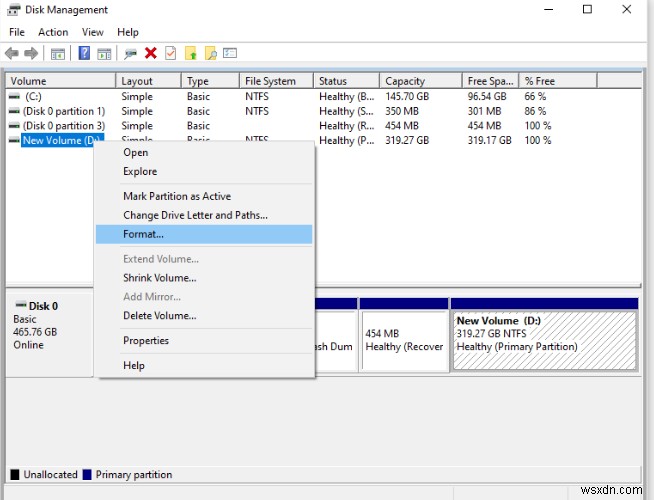Sort by the Layout column header
Image resolution: width=654 pixels, height=500 pixels.
click(148, 81)
